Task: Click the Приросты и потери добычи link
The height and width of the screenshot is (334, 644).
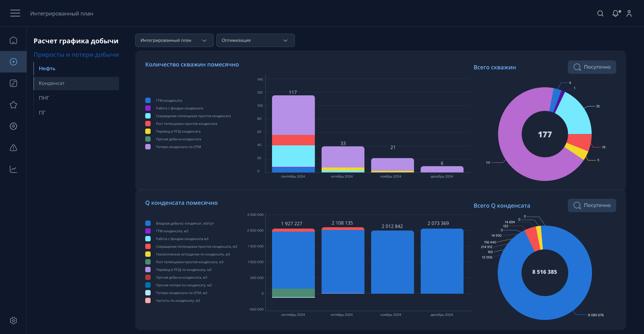Action: click(x=76, y=55)
